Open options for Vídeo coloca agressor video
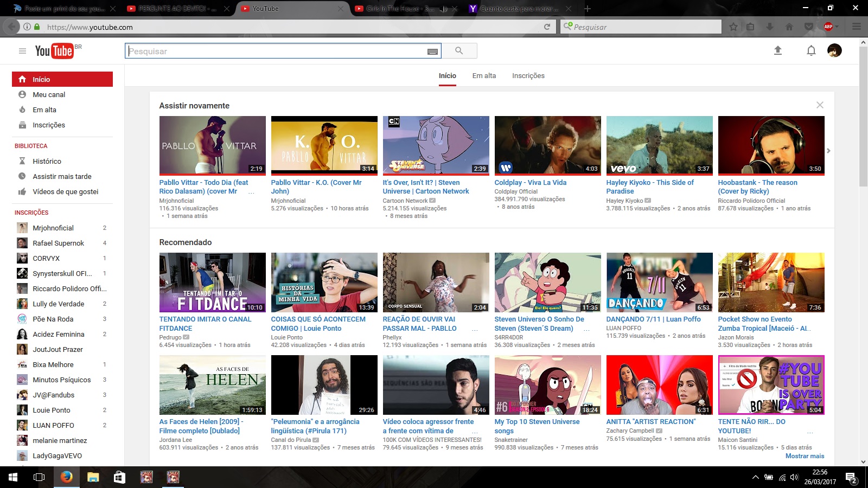This screenshot has height=488, width=868. click(475, 432)
